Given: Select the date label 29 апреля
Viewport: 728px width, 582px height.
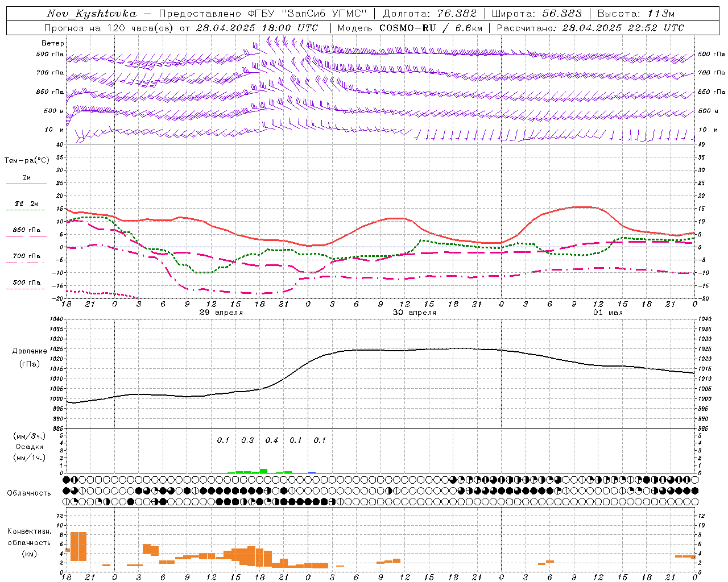Looking at the screenshot, I should tap(221, 313).
